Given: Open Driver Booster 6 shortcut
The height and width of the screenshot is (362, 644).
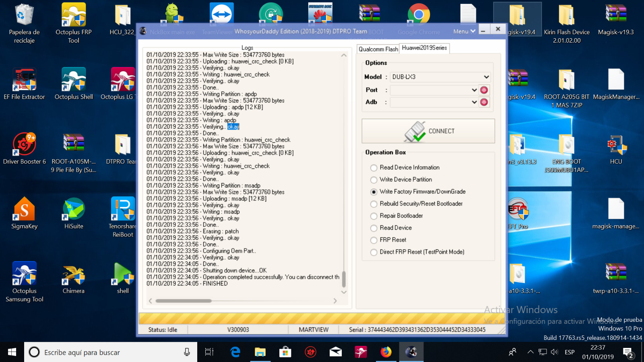Looking at the screenshot, I should pos(24,149).
